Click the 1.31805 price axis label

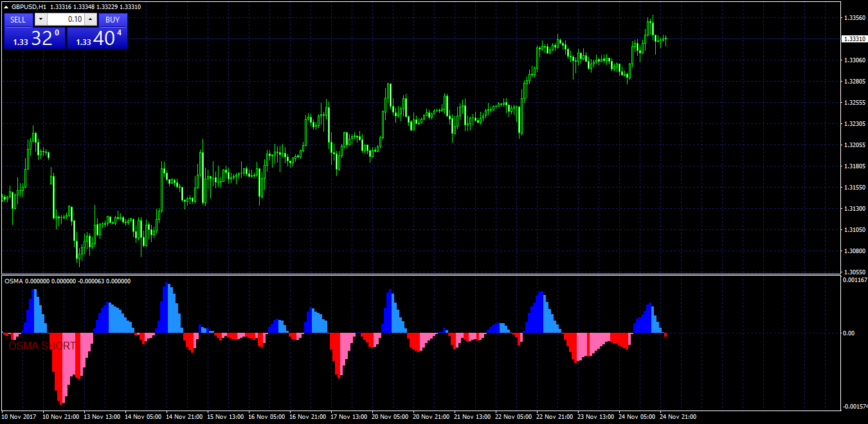click(x=853, y=166)
